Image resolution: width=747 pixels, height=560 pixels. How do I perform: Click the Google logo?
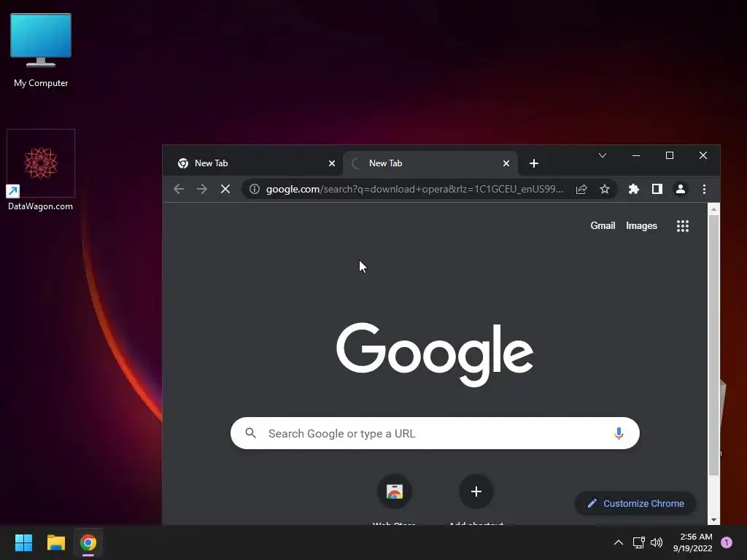(x=435, y=354)
